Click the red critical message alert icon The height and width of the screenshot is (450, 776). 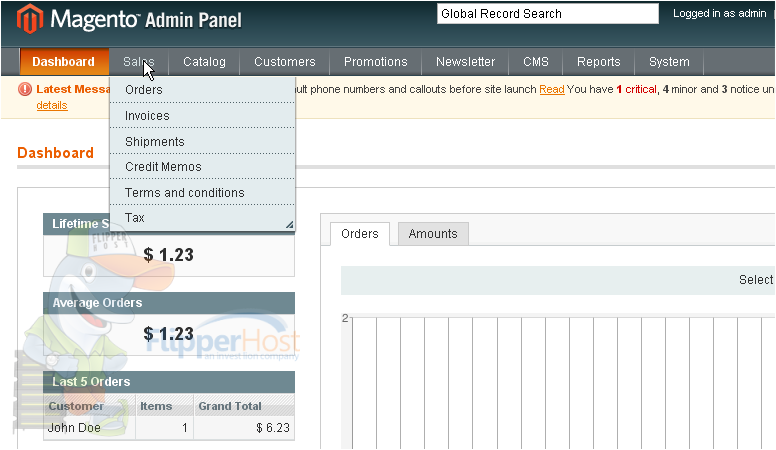pos(24,89)
